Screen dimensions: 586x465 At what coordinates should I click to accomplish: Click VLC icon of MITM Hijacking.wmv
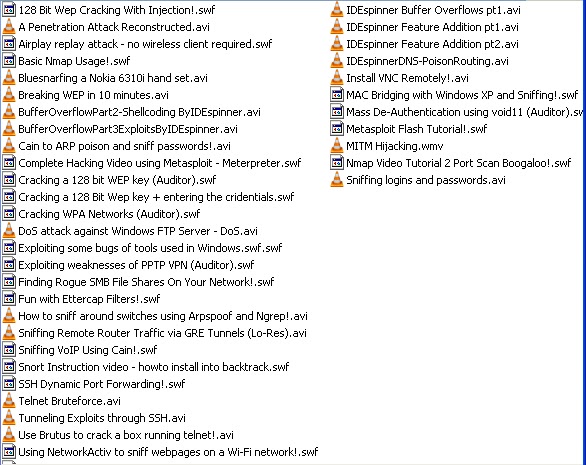pos(337,146)
